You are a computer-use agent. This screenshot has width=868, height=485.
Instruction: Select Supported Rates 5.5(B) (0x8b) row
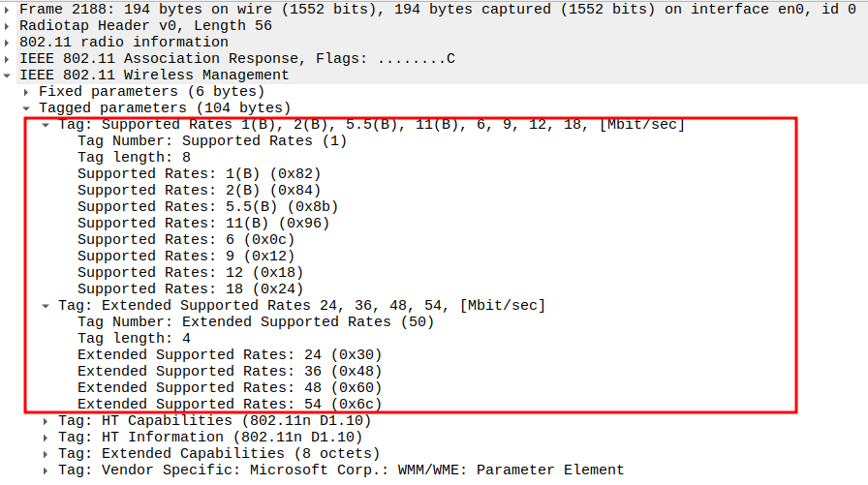tap(207, 206)
